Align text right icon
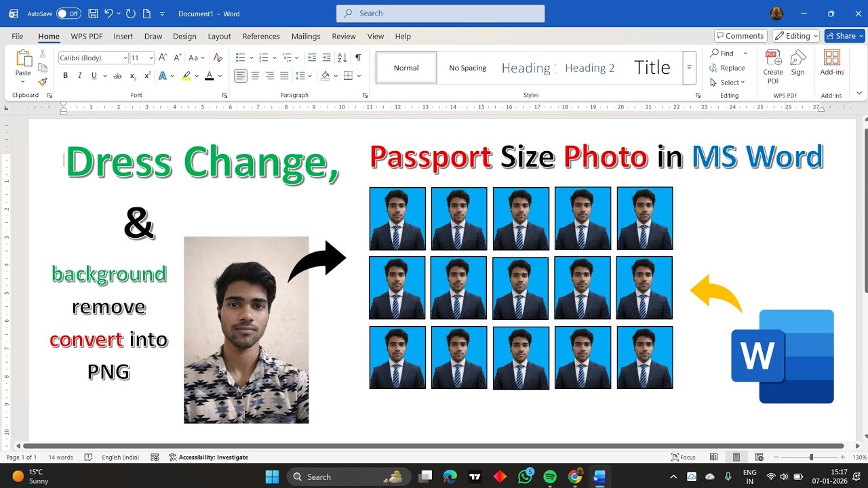The image size is (868, 488). pos(270,76)
